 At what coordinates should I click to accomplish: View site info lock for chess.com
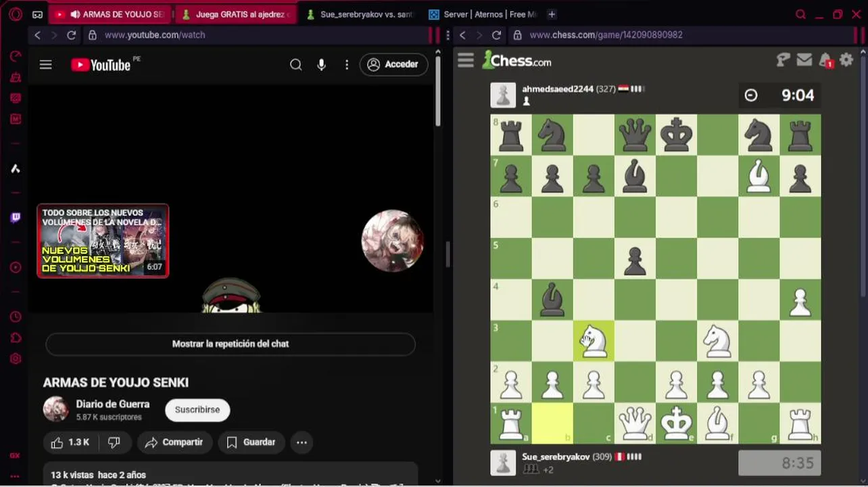pos(517,34)
